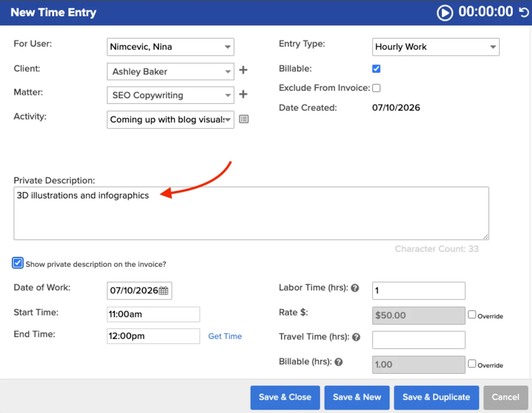Click the Start Time field 11:00am

[153, 315]
